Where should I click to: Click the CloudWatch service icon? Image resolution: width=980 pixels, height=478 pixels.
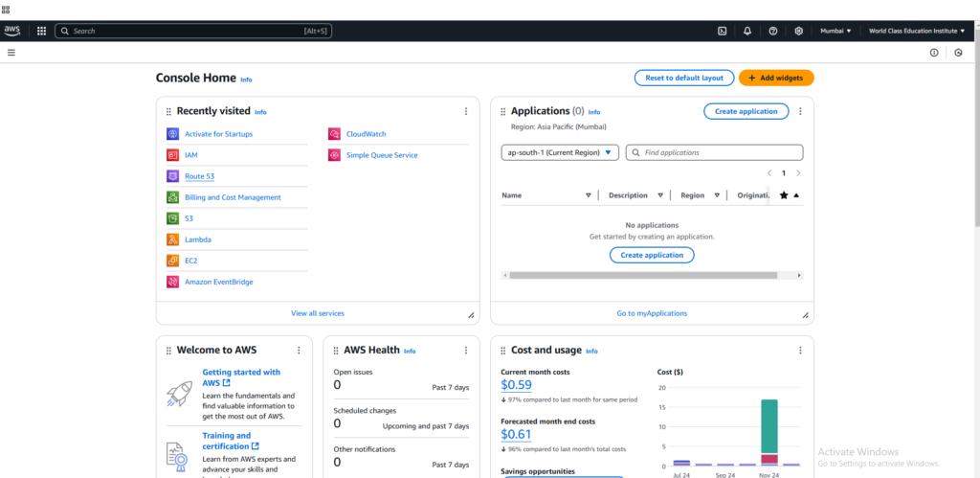point(334,134)
